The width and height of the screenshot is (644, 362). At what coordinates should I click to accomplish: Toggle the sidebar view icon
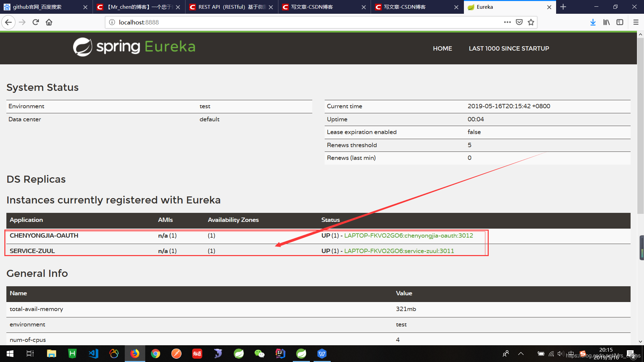tap(620, 22)
